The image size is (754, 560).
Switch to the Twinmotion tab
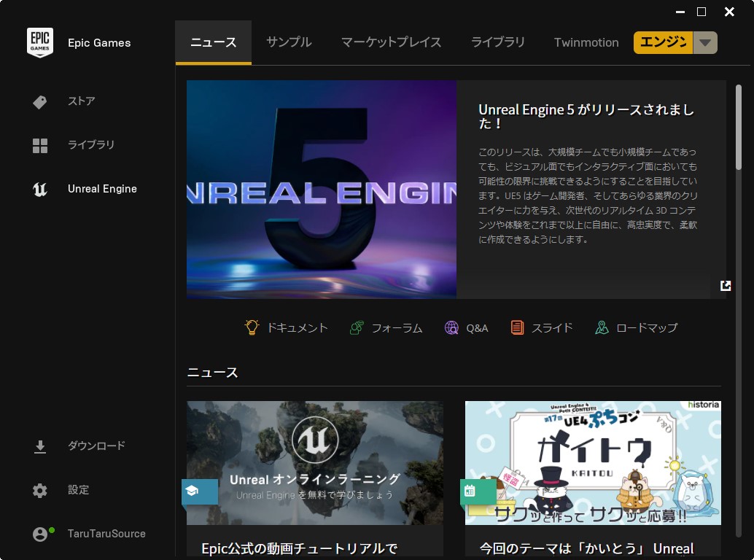(x=586, y=42)
